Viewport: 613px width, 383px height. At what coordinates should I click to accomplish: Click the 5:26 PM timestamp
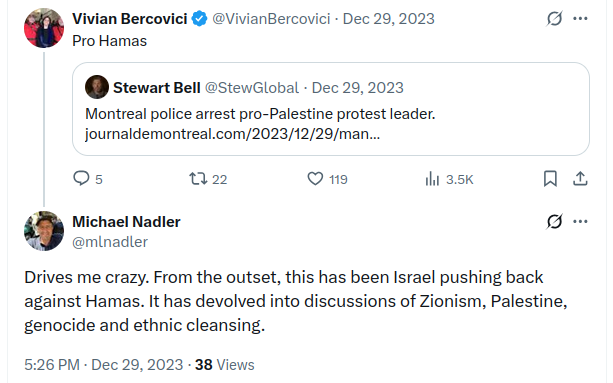coord(52,365)
